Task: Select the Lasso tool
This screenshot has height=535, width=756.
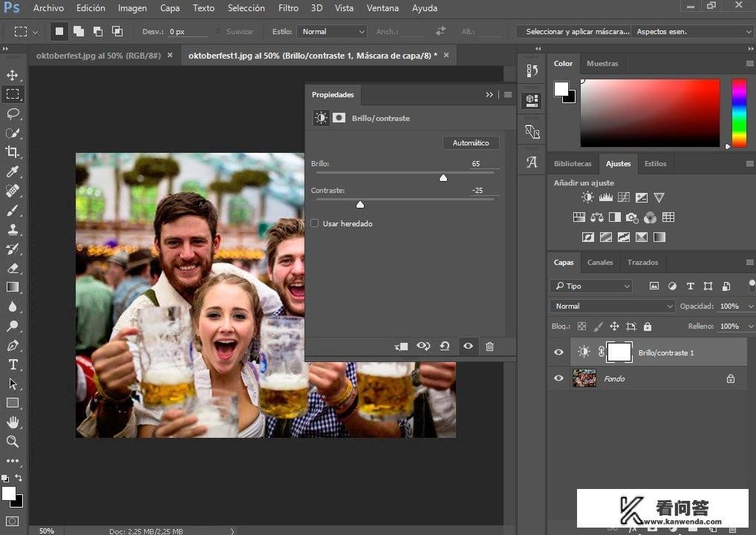Action: (x=13, y=114)
